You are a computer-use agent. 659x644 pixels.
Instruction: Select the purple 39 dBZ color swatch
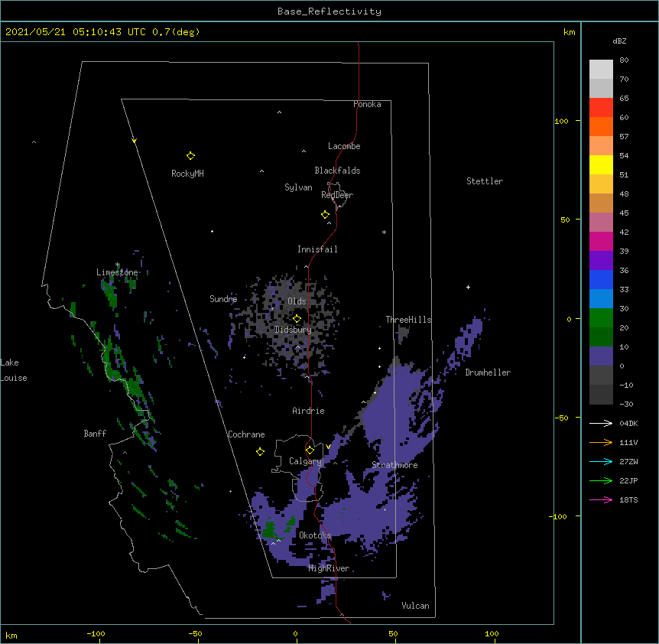pyautogui.click(x=601, y=260)
